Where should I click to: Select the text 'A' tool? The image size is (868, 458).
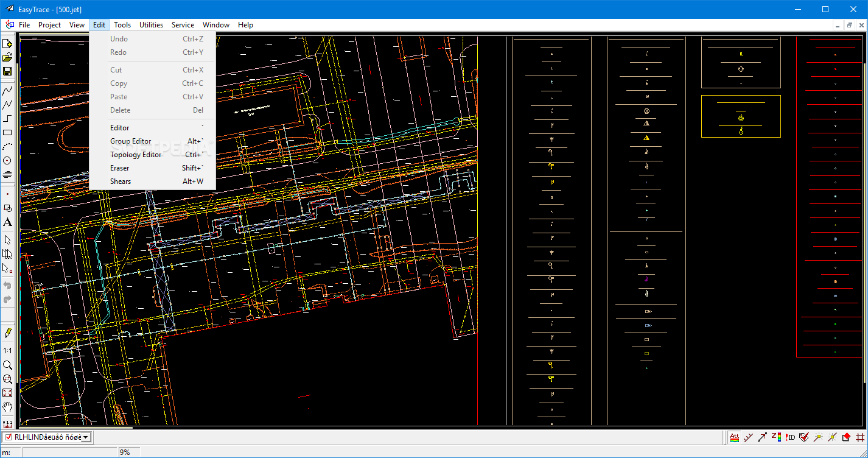click(7, 222)
